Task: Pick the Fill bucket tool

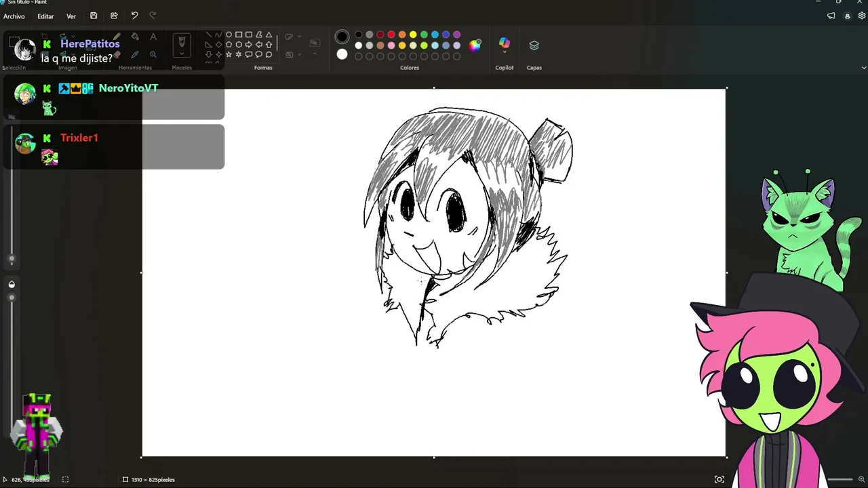Action: [x=135, y=37]
